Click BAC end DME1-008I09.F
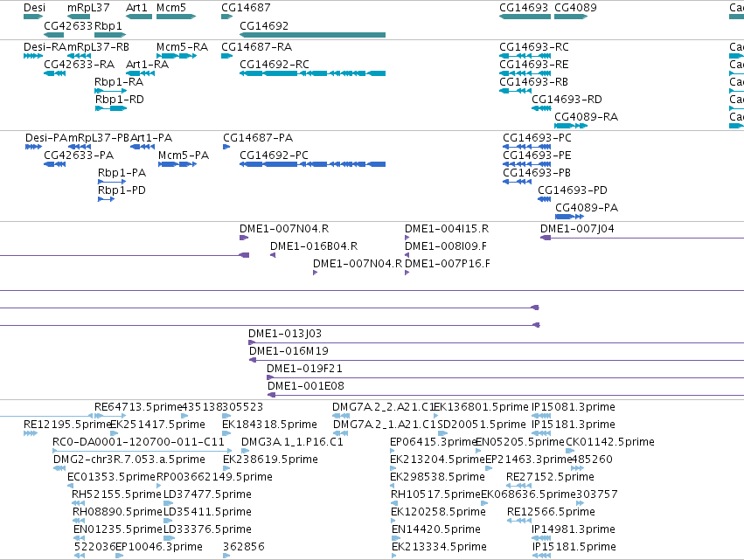The image size is (744, 560). point(407,255)
